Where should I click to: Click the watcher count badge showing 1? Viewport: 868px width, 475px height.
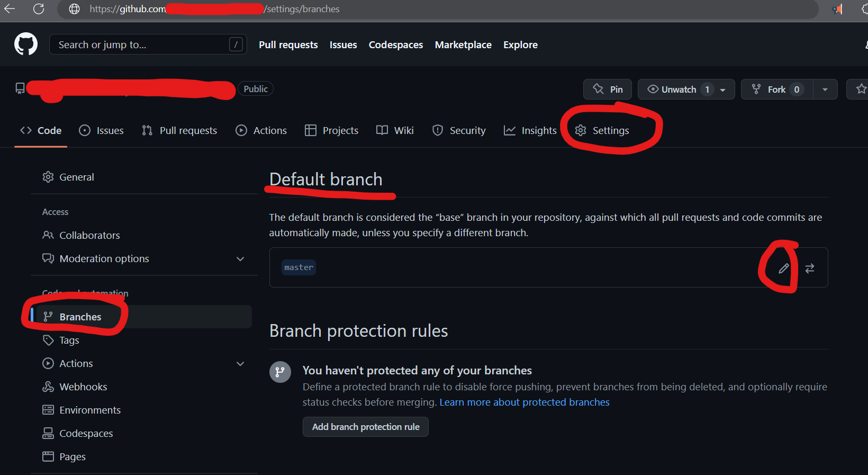(707, 89)
